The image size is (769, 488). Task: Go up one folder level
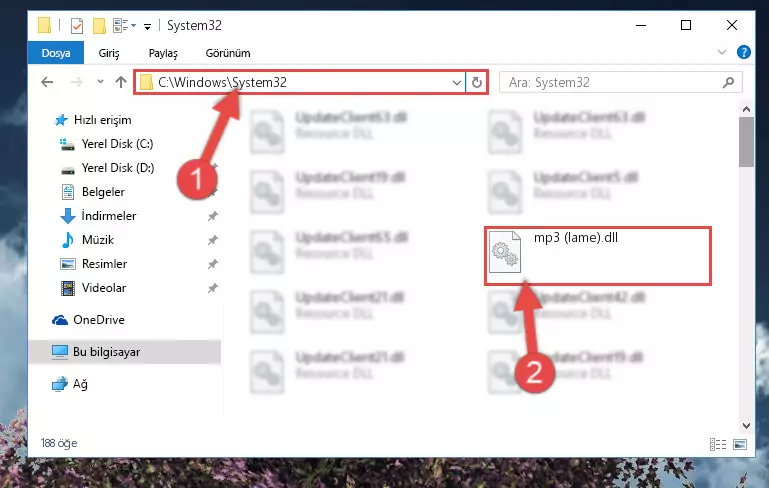(x=121, y=82)
